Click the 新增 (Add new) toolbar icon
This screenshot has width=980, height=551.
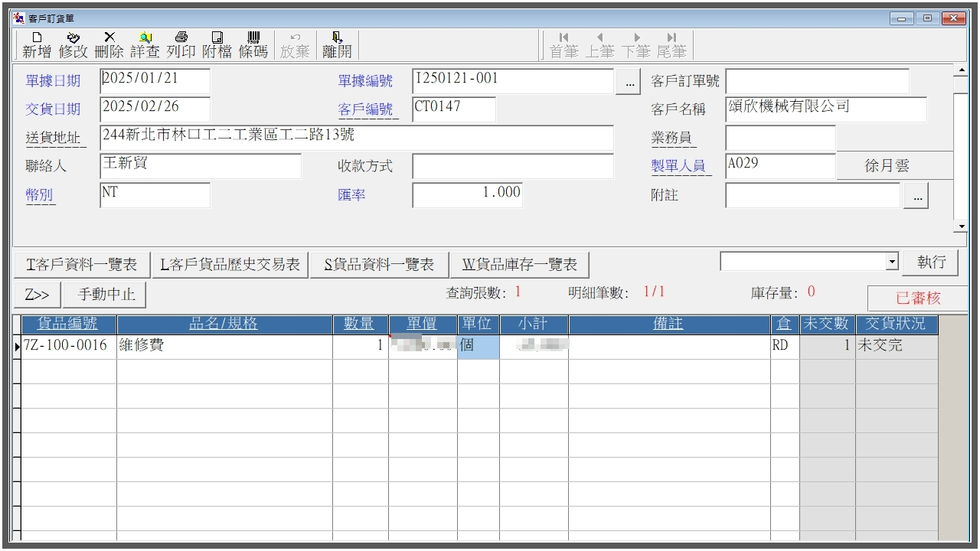point(37,45)
